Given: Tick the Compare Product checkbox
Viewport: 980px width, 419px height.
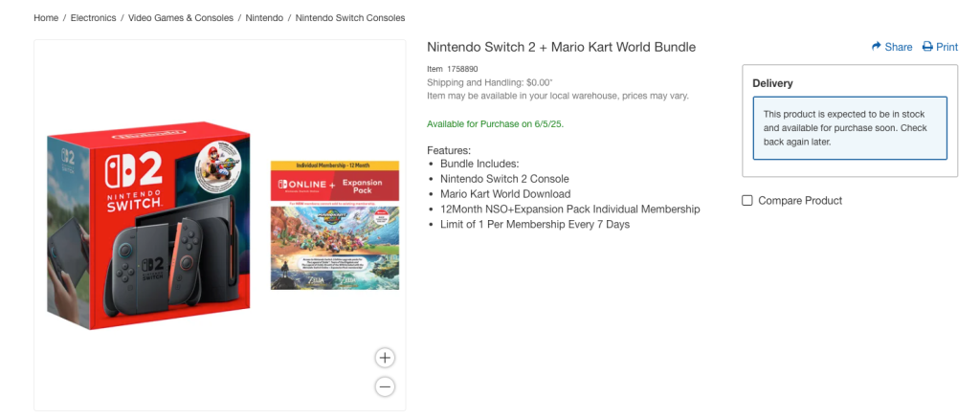Looking at the screenshot, I should 747,200.
